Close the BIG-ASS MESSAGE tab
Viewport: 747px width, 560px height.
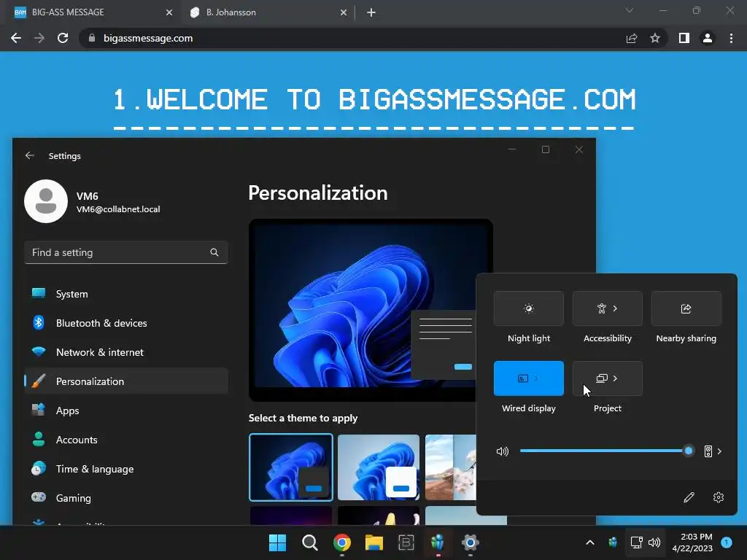click(169, 12)
